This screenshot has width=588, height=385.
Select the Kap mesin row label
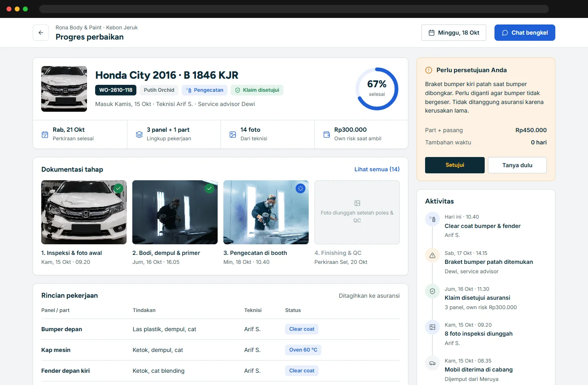point(56,350)
